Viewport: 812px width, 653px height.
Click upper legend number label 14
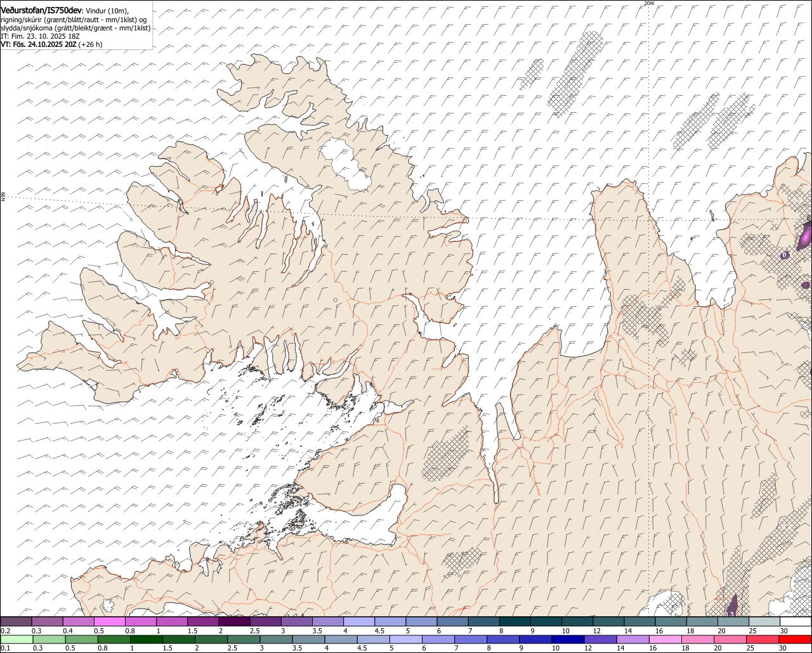(x=628, y=631)
